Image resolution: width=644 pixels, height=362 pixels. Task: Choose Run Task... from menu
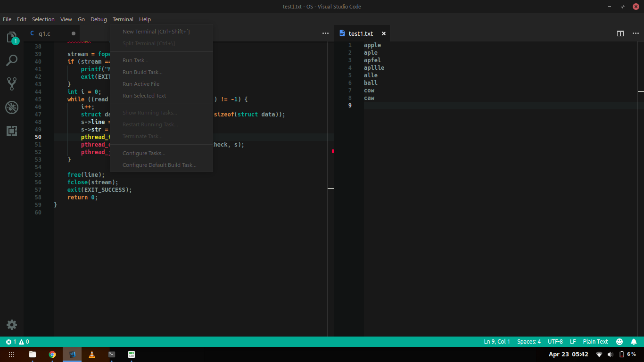161,60
